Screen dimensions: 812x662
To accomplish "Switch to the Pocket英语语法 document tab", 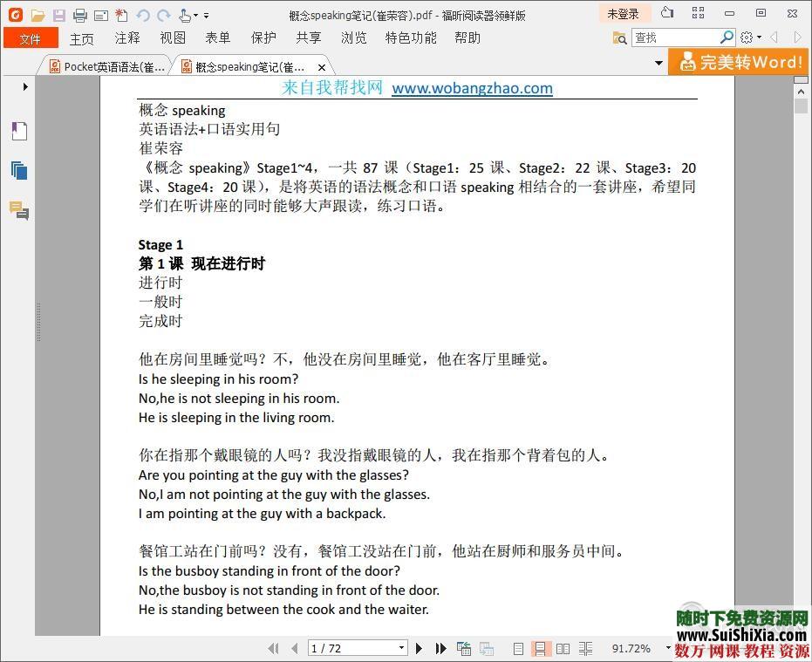I will tap(105, 65).
